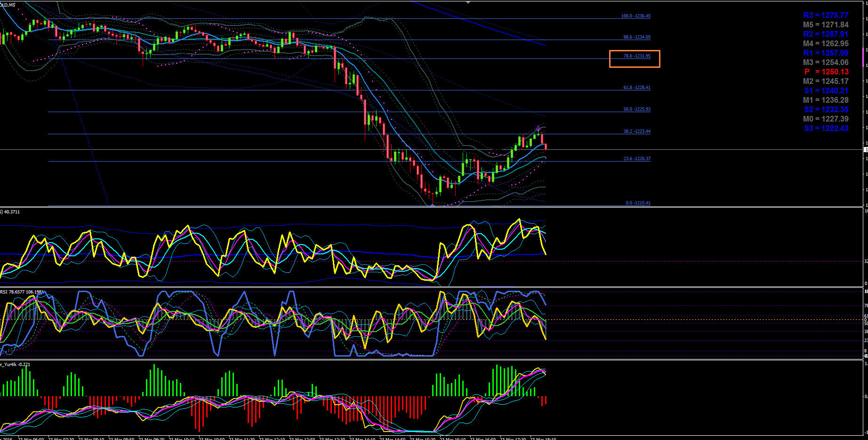This screenshot has width=868, height=440.
Task: Select the Fibonacci 0.0 -1215.41 level label
Action: 638,203
